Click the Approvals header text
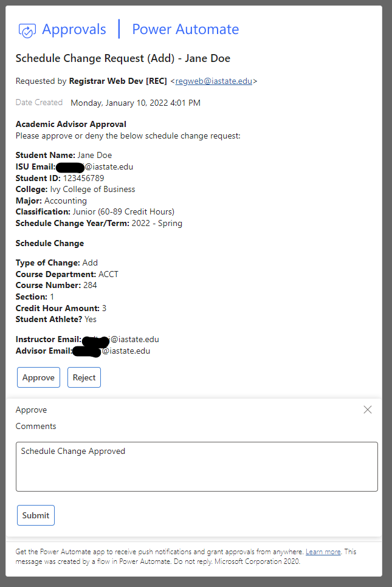 (74, 29)
